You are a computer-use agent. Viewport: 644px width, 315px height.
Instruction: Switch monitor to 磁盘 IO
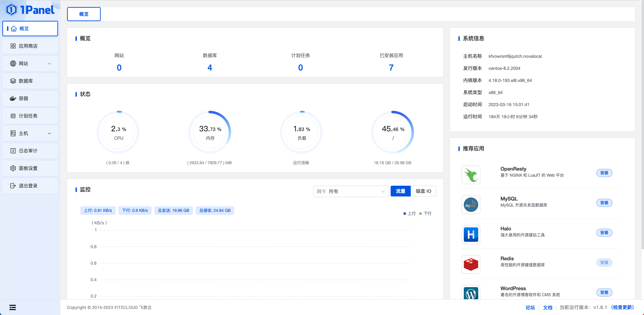[424, 191]
